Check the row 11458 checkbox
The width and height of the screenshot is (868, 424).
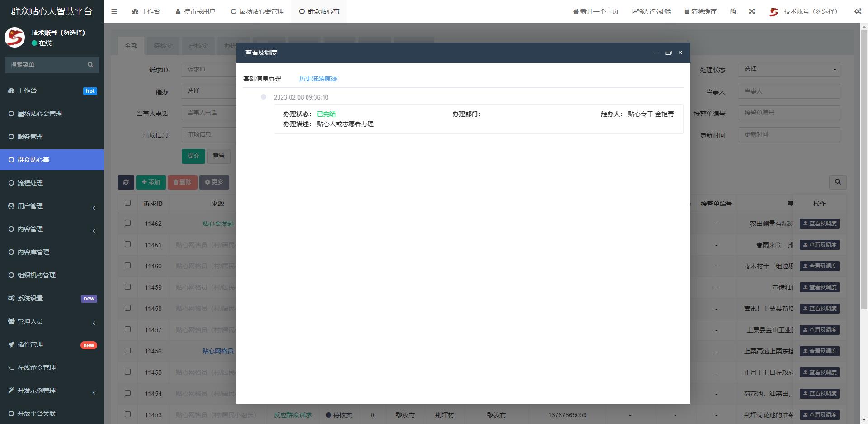click(x=127, y=308)
